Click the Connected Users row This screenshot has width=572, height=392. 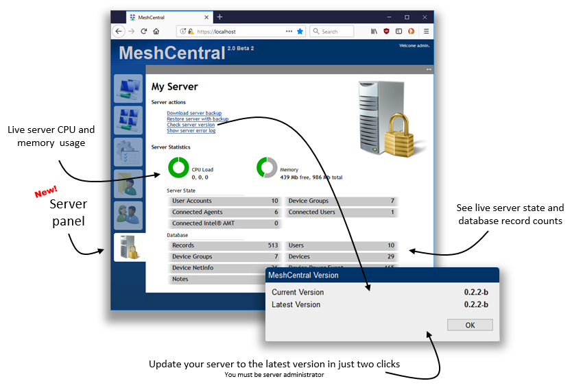[x=341, y=212]
